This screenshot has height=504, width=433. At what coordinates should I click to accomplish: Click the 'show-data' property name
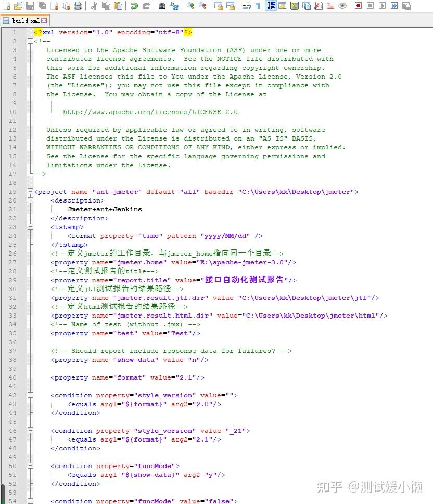click(x=135, y=360)
